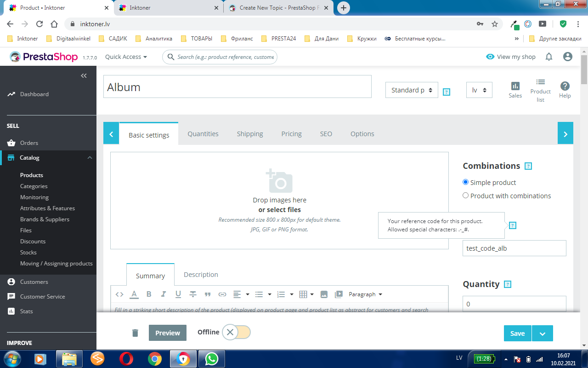Open the Standard product type dropdown
Viewport: 588px width, 368px height.
(412, 90)
